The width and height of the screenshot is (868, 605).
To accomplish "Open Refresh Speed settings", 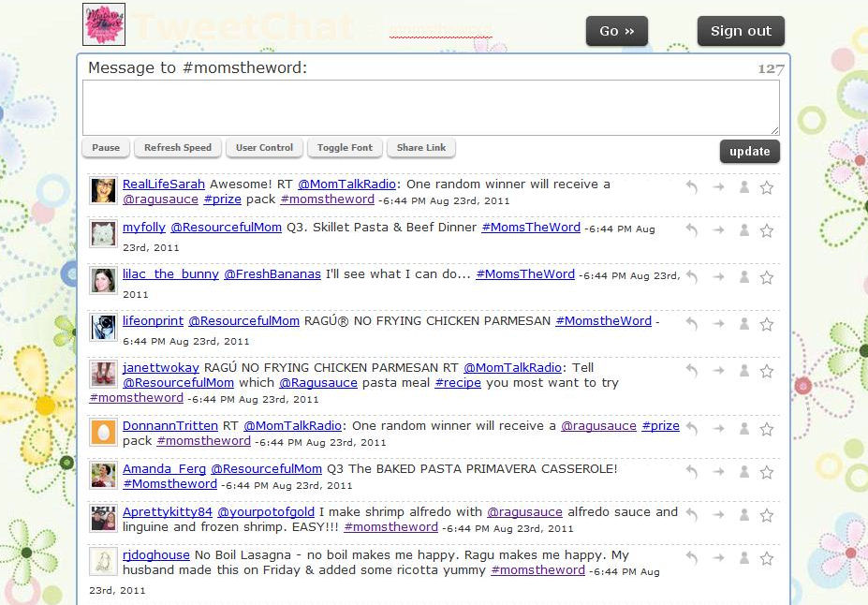I will 178,148.
